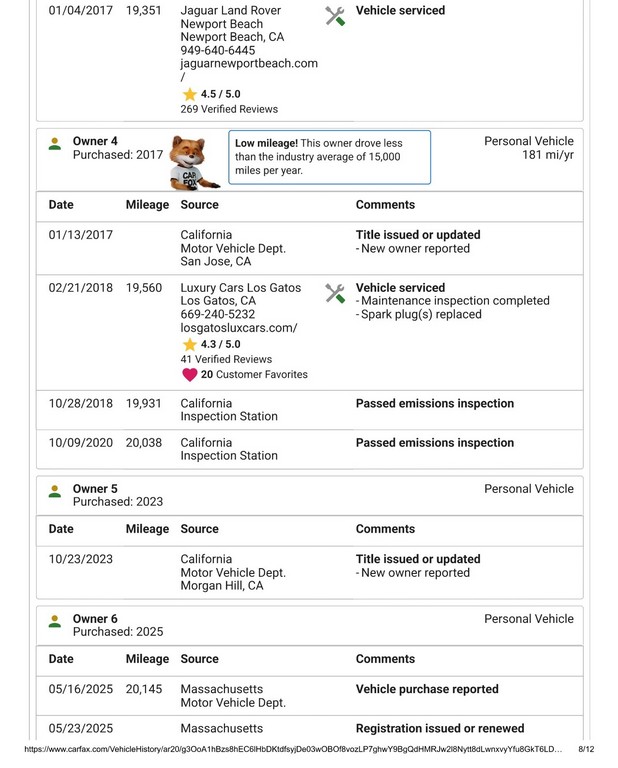Click the pink heart Customer Favorites icon
The height and width of the screenshot is (768, 618).
189,375
